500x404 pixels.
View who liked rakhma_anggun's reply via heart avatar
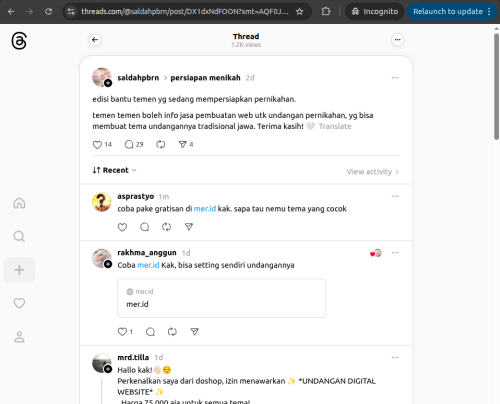[376, 253]
